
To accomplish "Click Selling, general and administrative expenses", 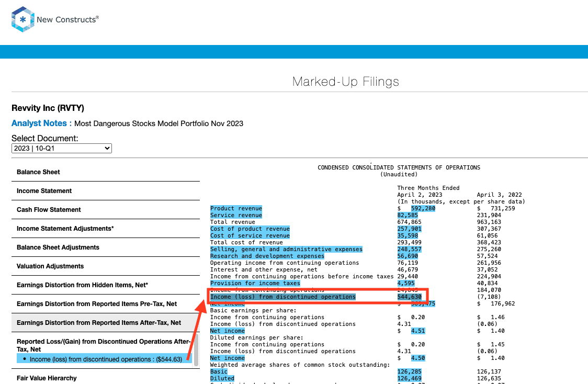I will click(286, 249).
